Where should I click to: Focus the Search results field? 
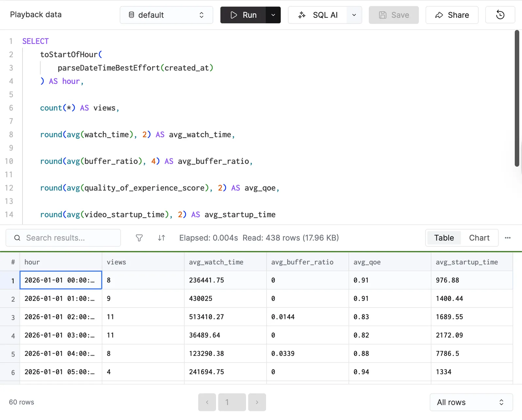click(x=63, y=238)
